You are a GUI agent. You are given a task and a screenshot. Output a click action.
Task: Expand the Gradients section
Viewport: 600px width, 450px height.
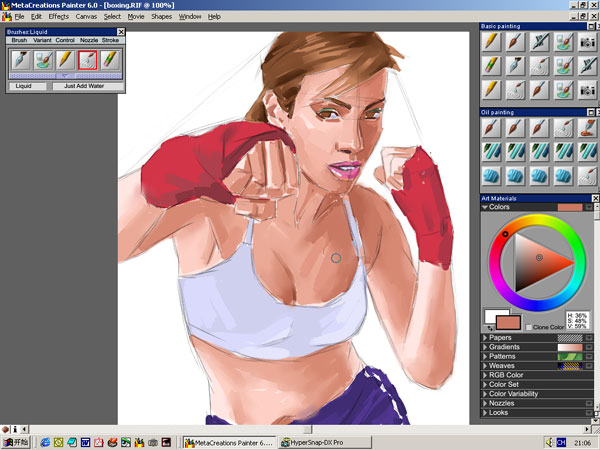click(x=486, y=347)
